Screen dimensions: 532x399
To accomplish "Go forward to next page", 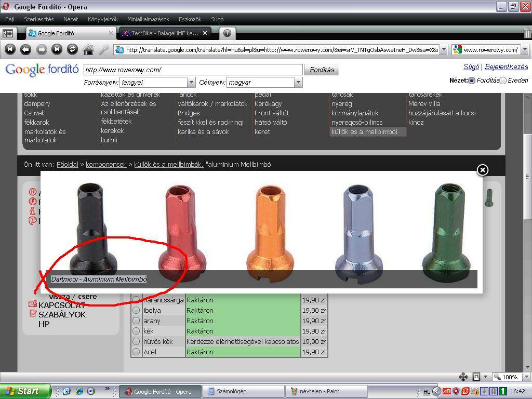I will [x=42, y=49].
